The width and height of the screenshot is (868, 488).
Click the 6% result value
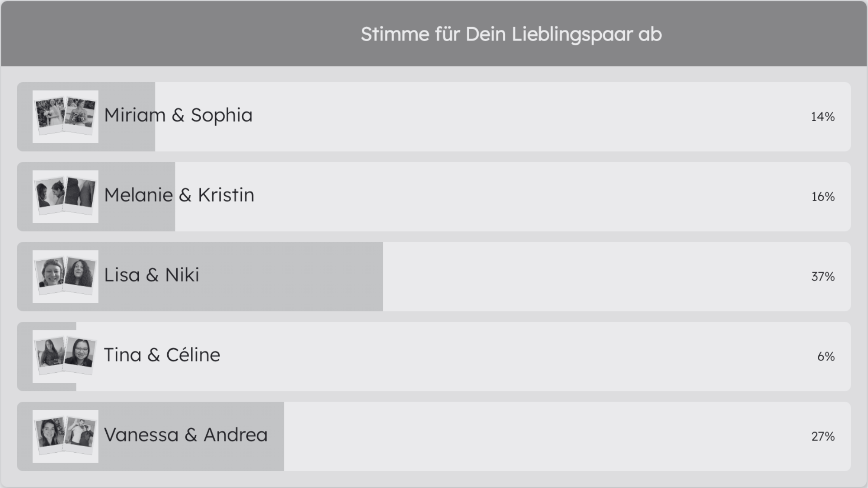(x=826, y=357)
